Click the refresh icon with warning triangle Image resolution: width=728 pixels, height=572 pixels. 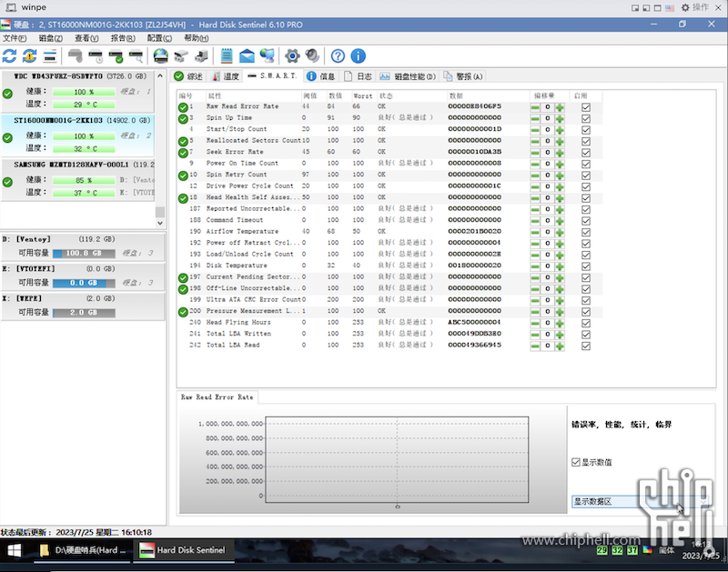tap(30, 56)
